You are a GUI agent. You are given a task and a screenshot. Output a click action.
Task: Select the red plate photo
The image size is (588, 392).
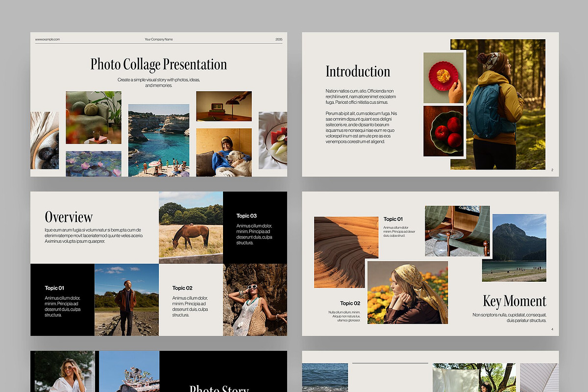(x=443, y=77)
